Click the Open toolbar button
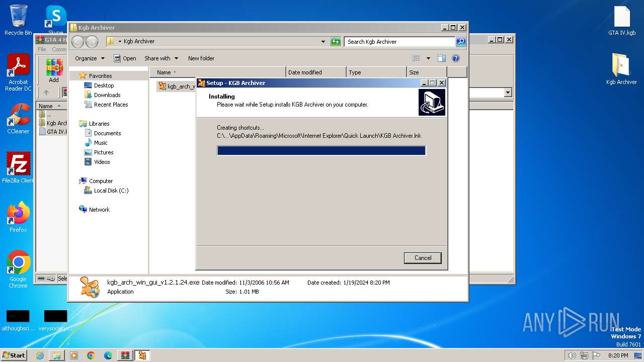The image size is (644, 362). (125, 58)
